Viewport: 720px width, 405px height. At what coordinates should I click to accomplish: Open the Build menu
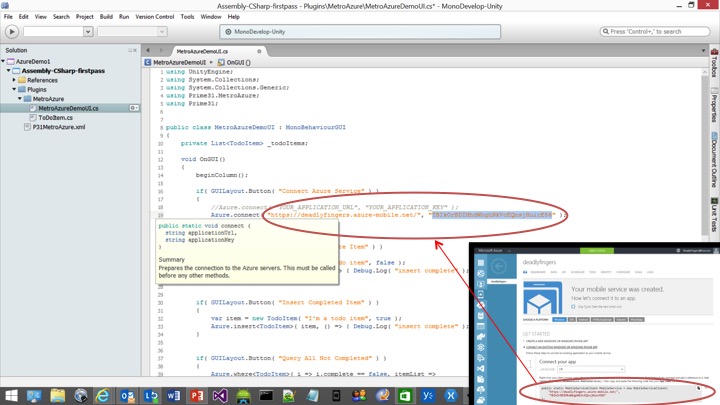coord(106,17)
